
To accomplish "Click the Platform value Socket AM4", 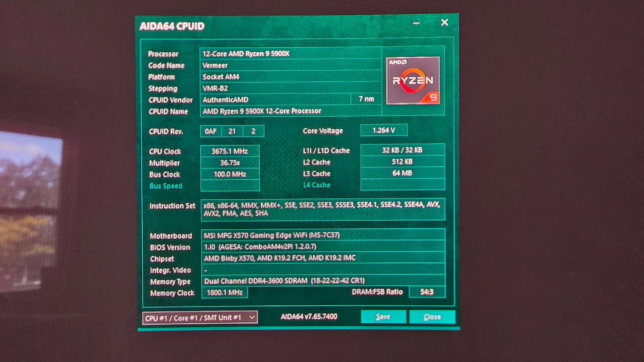I will click(x=291, y=77).
